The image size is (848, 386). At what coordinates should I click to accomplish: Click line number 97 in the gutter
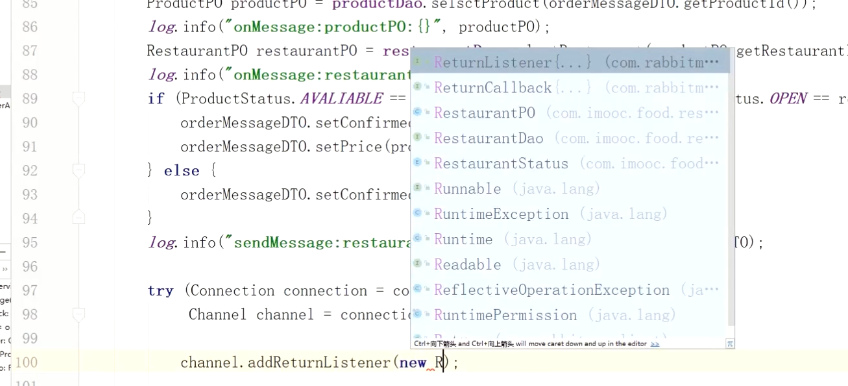30,290
